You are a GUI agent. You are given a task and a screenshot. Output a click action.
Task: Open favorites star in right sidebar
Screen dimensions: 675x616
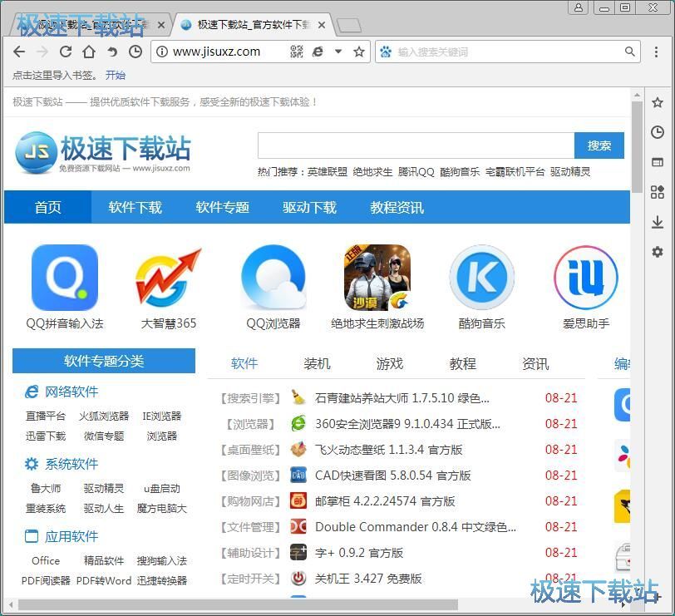[x=658, y=102]
